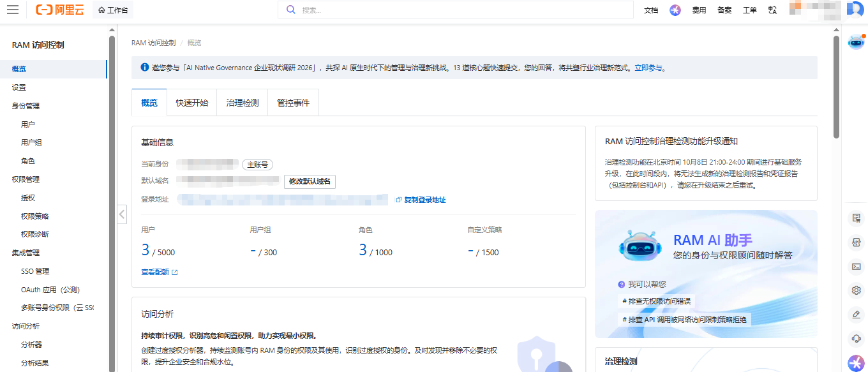The height and width of the screenshot is (372, 868).
Task: Open the 查看配额 quota link
Action: coord(160,272)
